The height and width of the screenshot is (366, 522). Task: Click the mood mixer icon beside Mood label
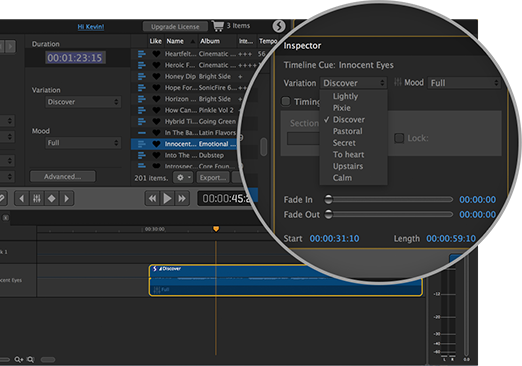coord(397,82)
